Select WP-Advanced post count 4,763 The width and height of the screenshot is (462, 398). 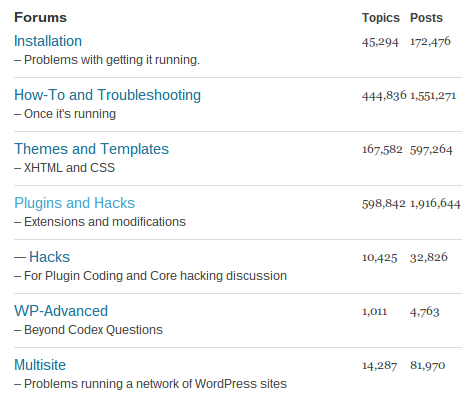click(425, 312)
